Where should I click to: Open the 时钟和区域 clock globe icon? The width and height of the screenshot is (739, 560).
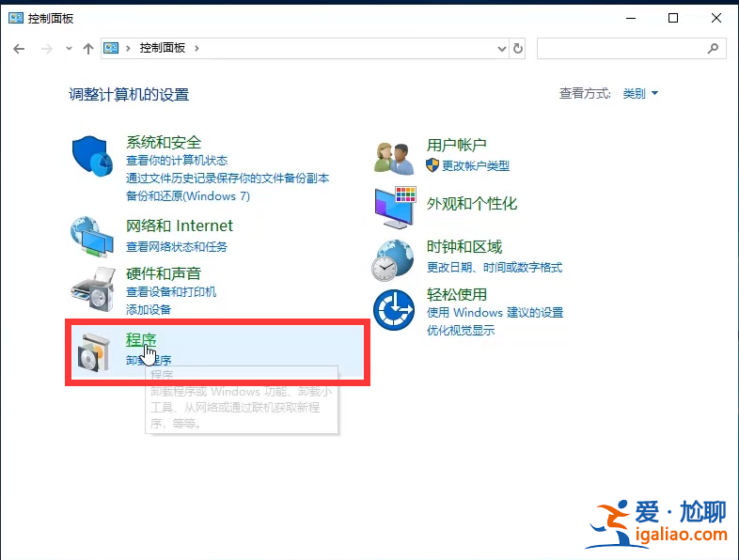pyautogui.click(x=393, y=260)
